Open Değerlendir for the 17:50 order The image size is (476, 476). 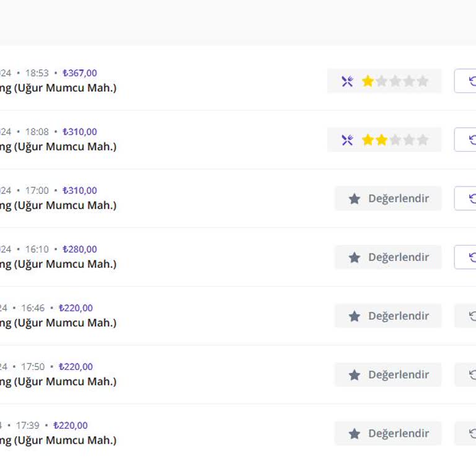point(388,375)
